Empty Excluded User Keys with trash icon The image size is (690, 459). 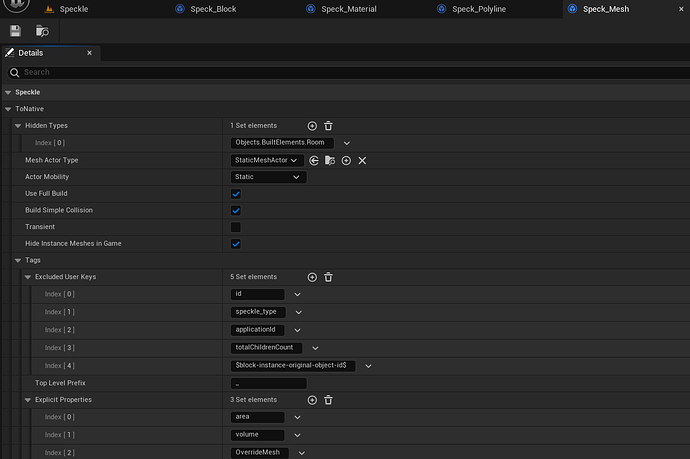[x=328, y=277]
